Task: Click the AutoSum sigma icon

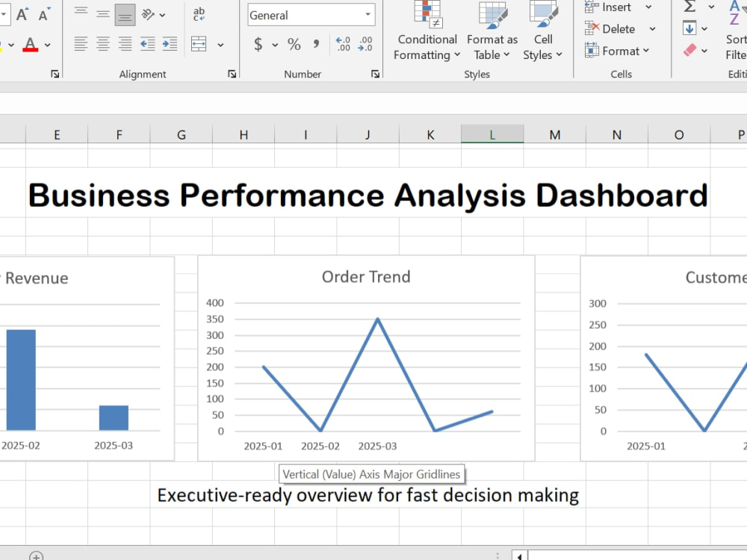Action: (689, 7)
